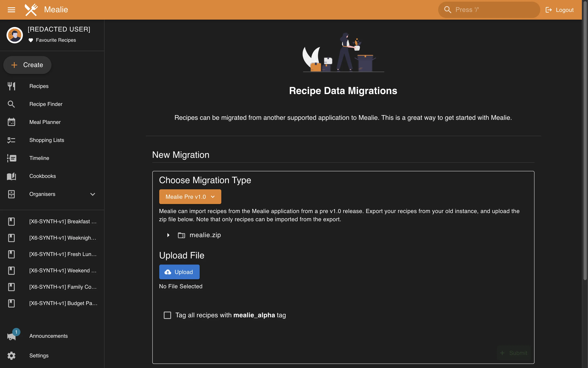Open the Cookbooks page

point(42,176)
